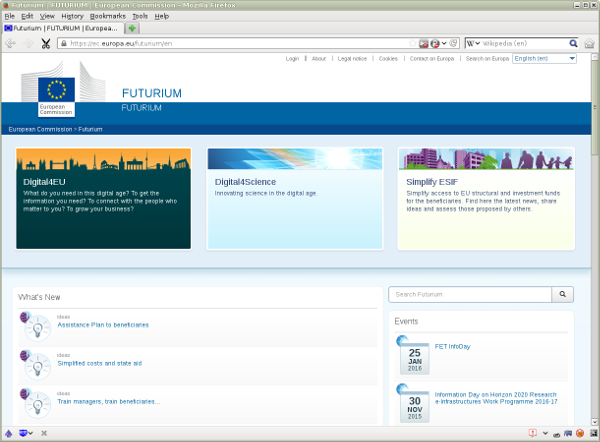This screenshot has height=442, width=600.
Task: Open the dropdown of blue add-on bar icon
Action: [31, 433]
